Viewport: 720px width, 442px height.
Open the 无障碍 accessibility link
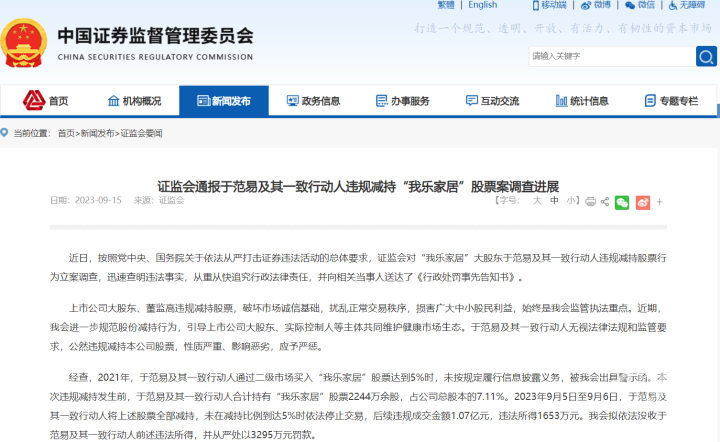[692, 5]
